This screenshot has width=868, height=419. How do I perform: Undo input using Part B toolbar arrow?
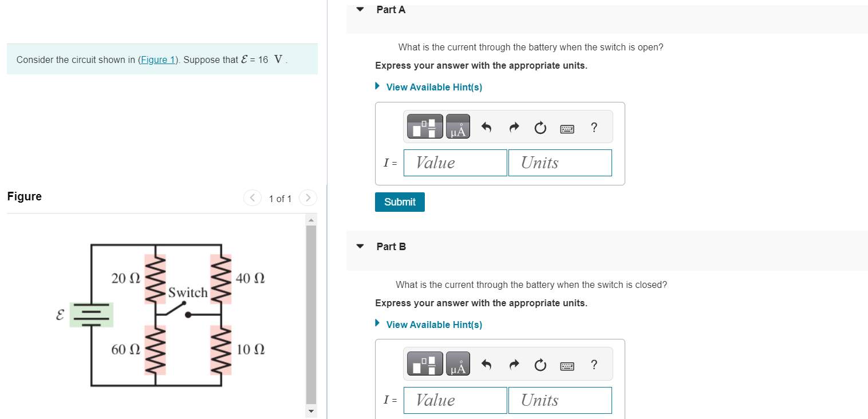click(486, 364)
